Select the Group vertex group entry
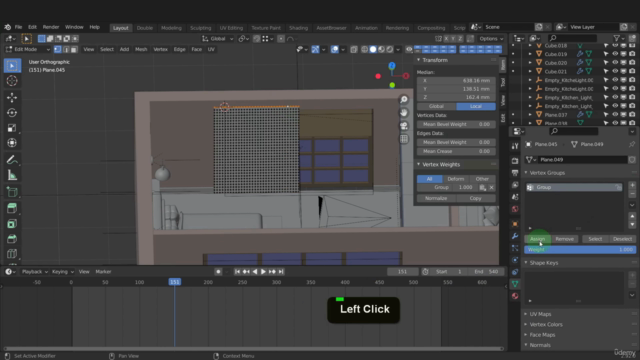Screen dimensions: 640x360 [x=574, y=187]
